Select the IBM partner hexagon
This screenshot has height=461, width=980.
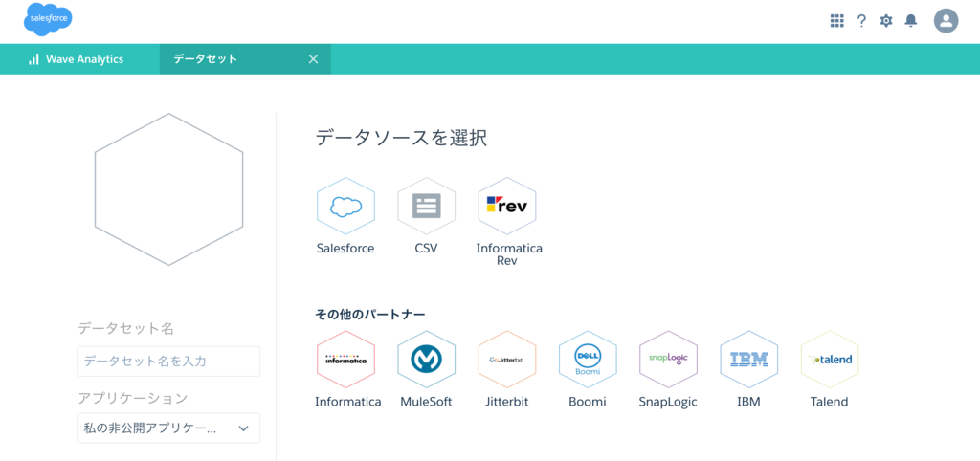(x=748, y=360)
